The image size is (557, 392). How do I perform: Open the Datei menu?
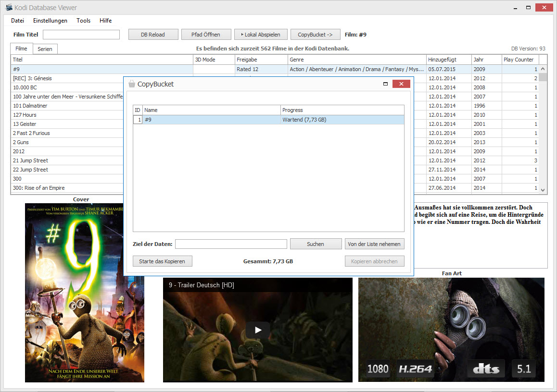17,21
